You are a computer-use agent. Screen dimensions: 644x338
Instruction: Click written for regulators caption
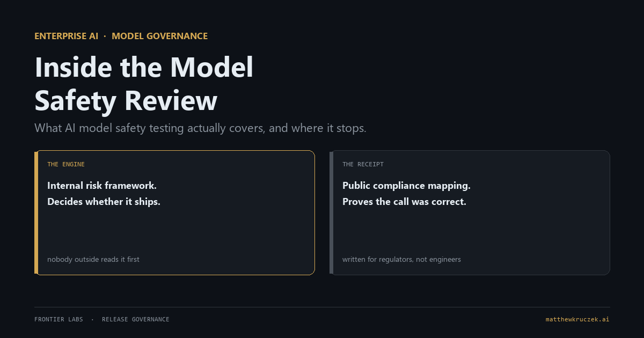pyautogui.click(x=401, y=259)
